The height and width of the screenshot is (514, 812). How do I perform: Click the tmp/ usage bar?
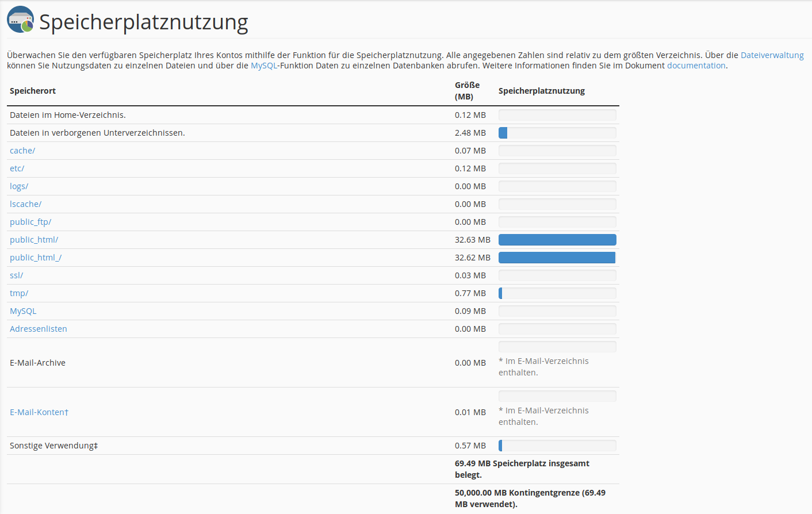click(557, 293)
